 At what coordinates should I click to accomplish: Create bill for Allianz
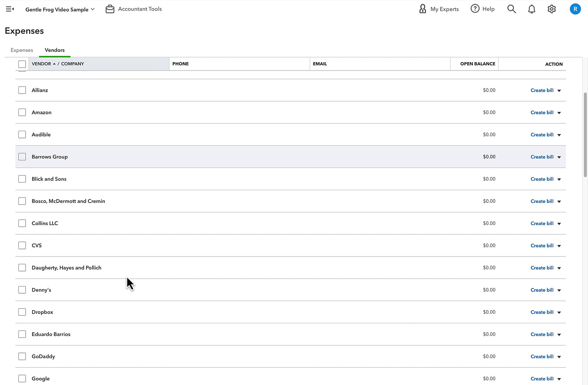(x=542, y=90)
